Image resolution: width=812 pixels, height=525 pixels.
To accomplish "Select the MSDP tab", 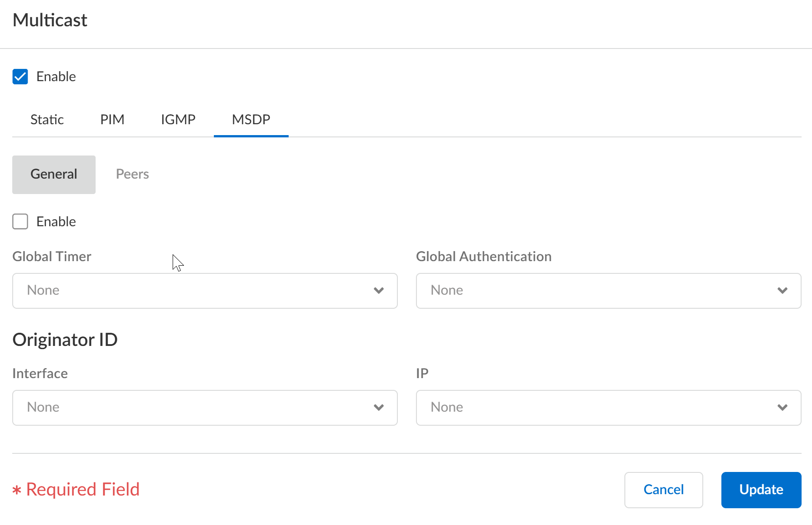I will coord(251,120).
